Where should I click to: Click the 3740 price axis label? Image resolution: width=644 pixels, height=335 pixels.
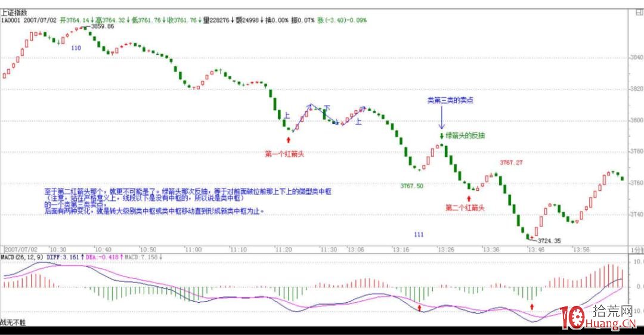[636, 215]
